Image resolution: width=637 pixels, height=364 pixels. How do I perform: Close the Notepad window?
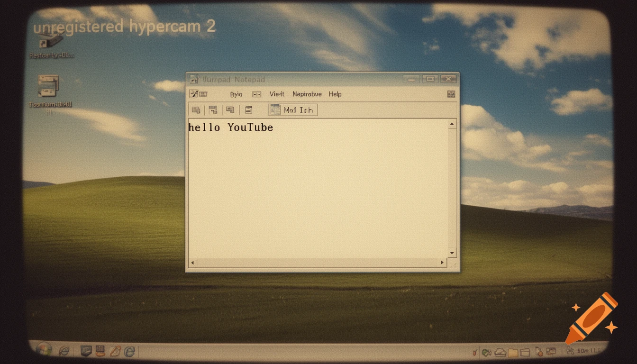(448, 79)
